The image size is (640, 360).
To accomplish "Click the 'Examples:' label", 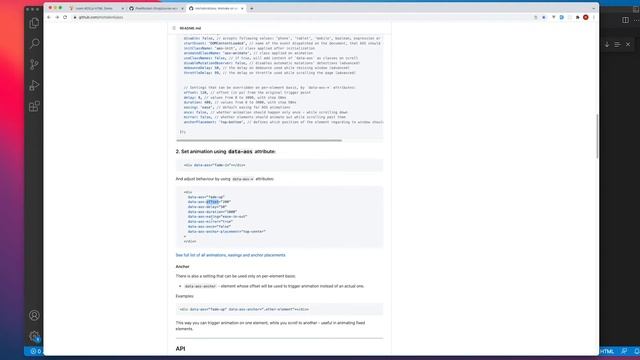I will pyautogui.click(x=185, y=296).
